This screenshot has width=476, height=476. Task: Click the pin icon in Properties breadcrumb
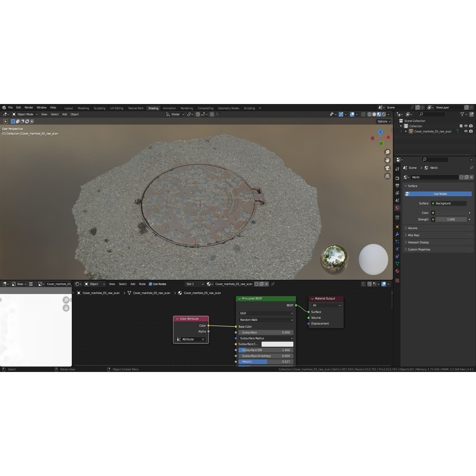[x=471, y=167]
